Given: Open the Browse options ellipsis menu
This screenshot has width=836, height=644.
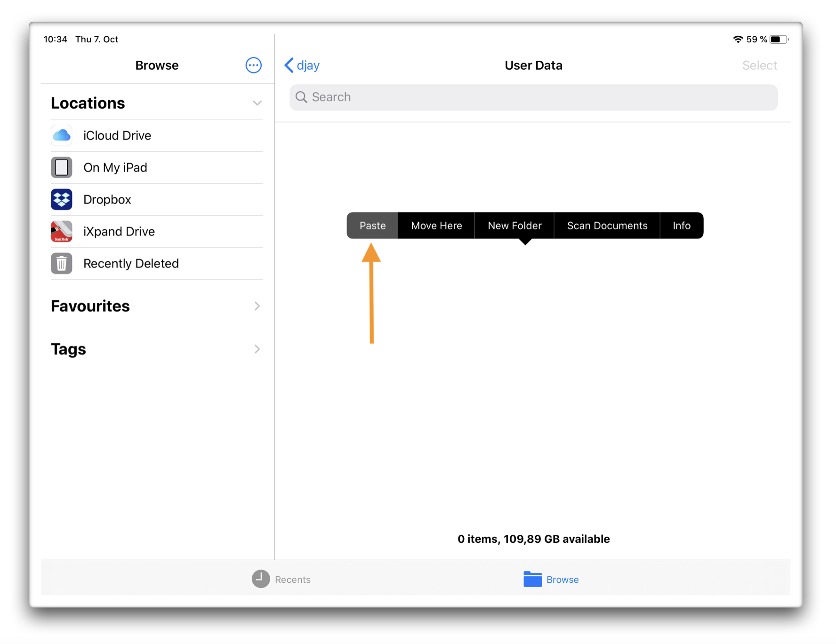Looking at the screenshot, I should click(253, 65).
